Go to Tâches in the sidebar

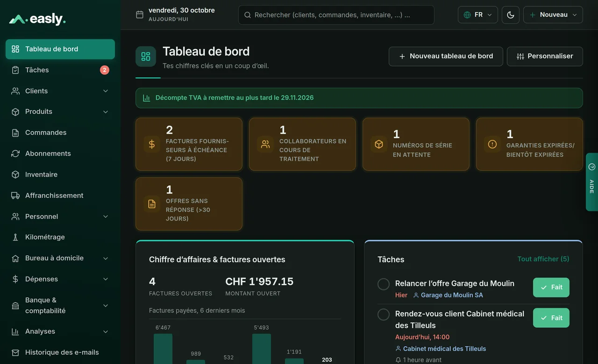tap(60, 70)
